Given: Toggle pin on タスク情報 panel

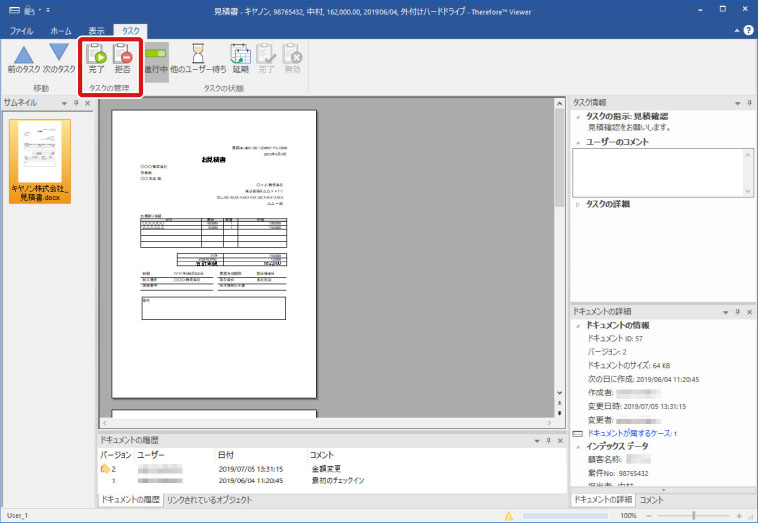Looking at the screenshot, I should click(737, 103).
